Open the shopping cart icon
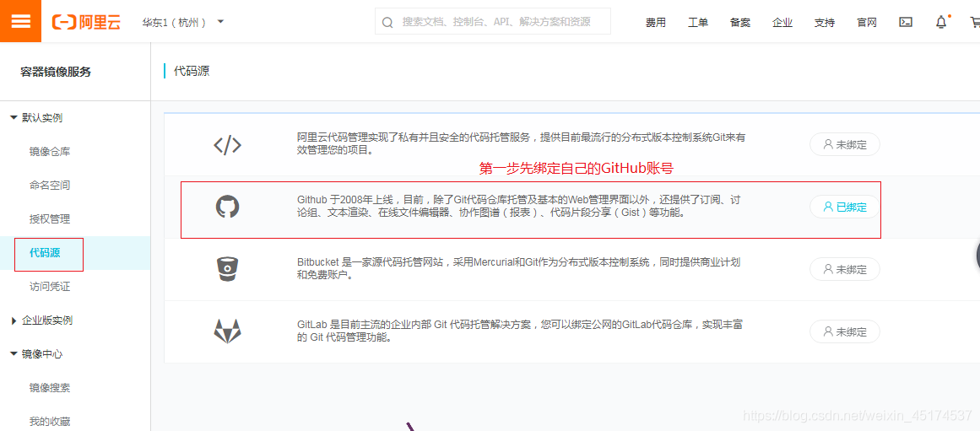 click(975, 22)
